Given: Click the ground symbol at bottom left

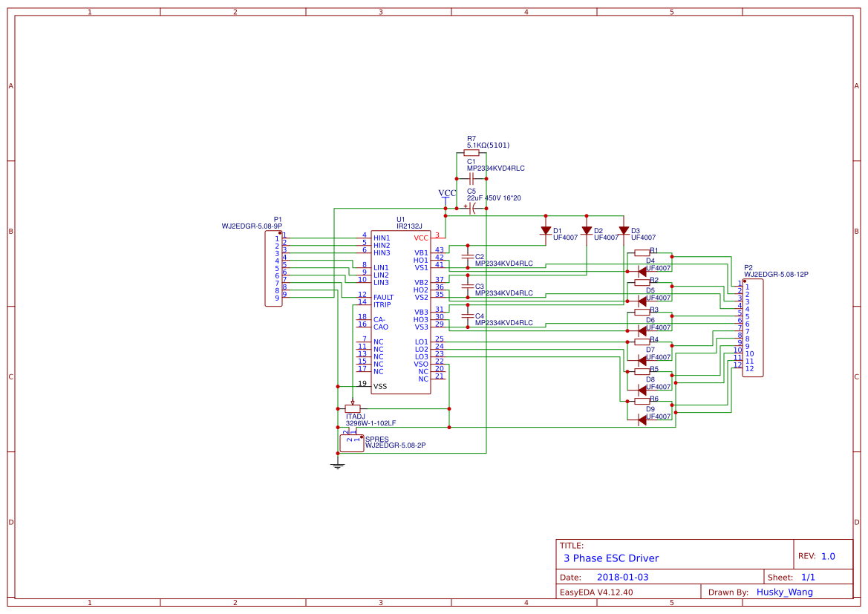Looking at the screenshot, I should click(338, 465).
